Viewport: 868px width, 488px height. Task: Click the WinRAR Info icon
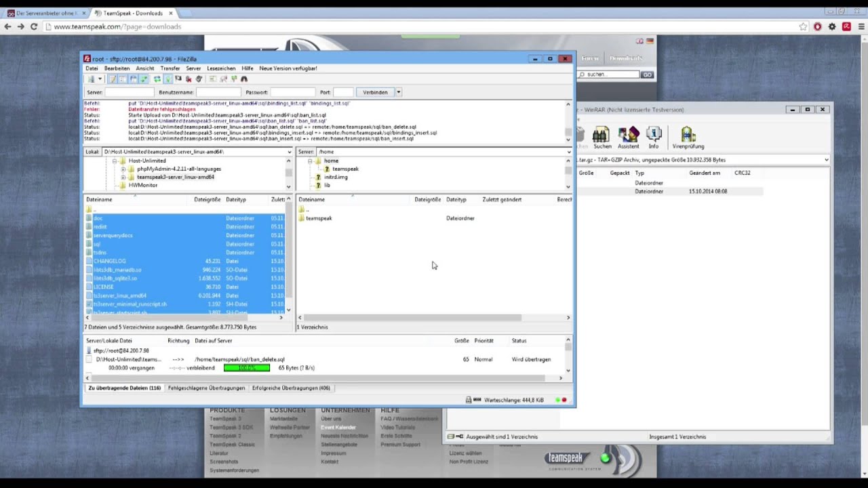pyautogui.click(x=654, y=138)
